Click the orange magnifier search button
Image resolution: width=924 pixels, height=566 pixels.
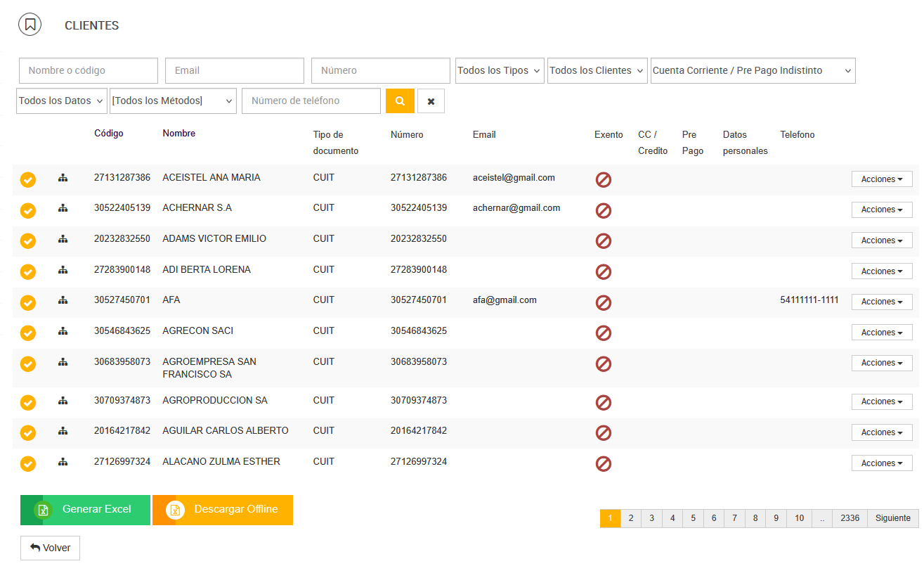tap(400, 101)
